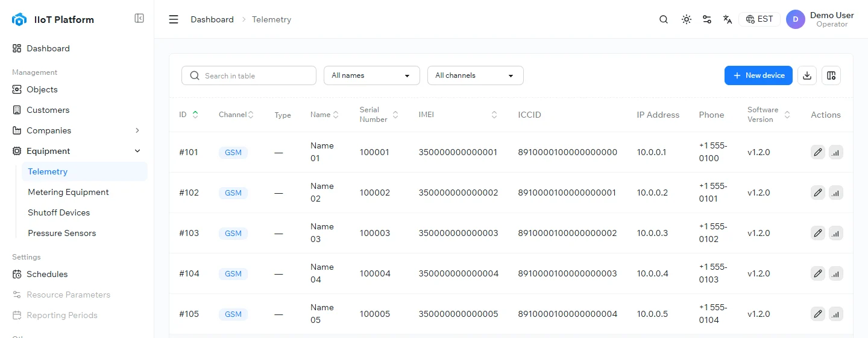View signal stats for device #101
The image size is (868, 338).
(x=835, y=152)
